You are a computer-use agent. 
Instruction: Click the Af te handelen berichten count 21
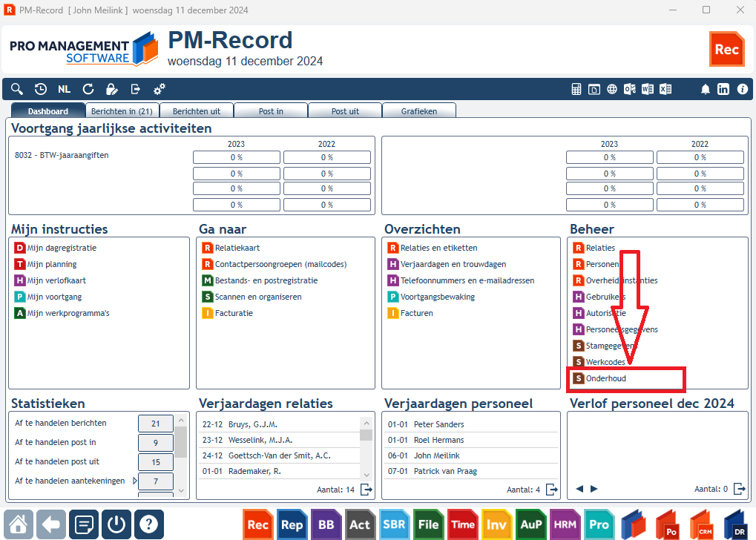[x=156, y=424]
